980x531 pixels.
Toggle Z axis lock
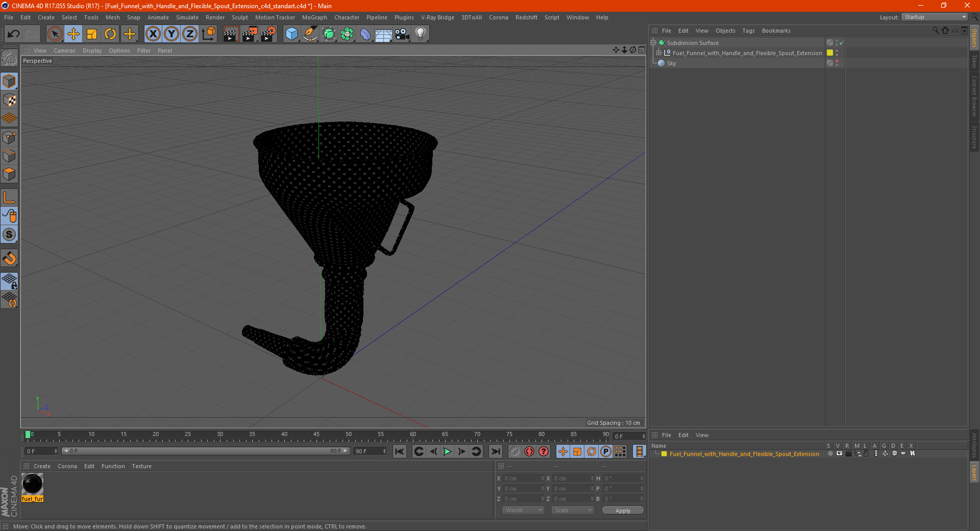(x=190, y=34)
